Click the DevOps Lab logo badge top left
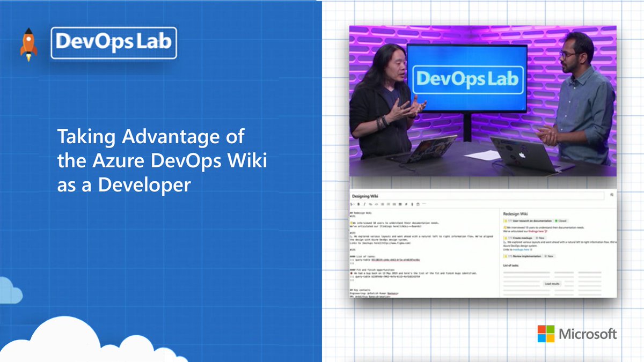Screen dimensions: 644x362 coord(114,42)
